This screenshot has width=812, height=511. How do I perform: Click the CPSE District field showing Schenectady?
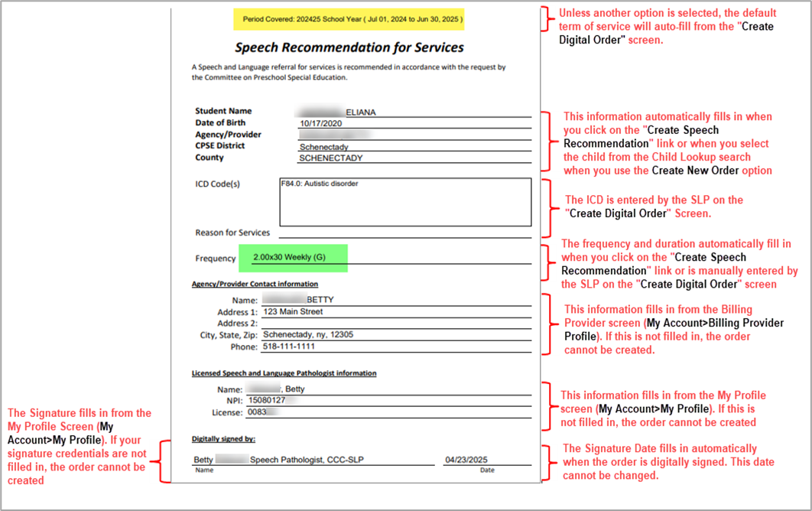(x=413, y=147)
